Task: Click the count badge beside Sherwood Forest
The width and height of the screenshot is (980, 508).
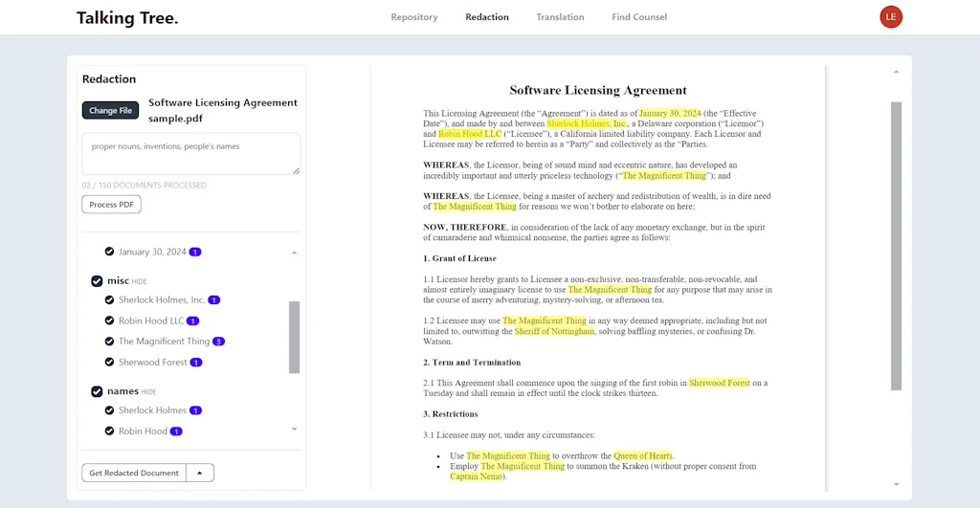Action: point(196,363)
